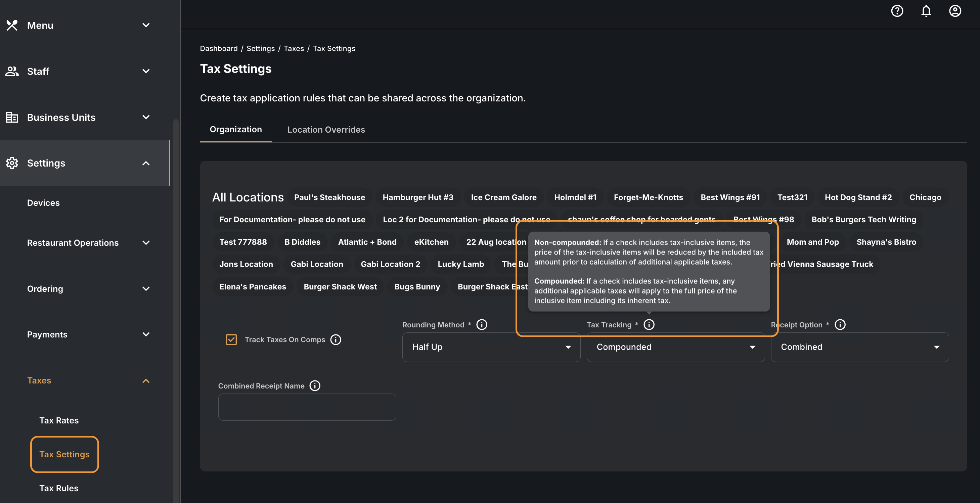Show info for Rounding Method
The image size is (980, 503).
482,325
